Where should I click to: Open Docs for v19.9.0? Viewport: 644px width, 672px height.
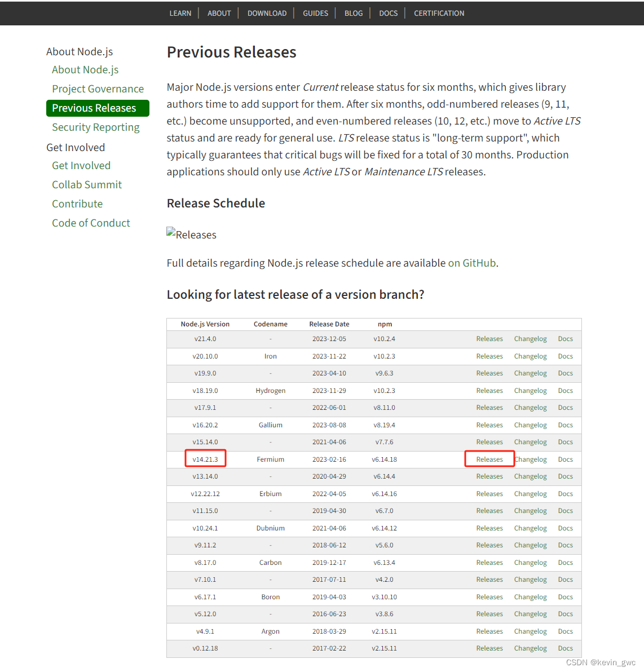pos(565,373)
